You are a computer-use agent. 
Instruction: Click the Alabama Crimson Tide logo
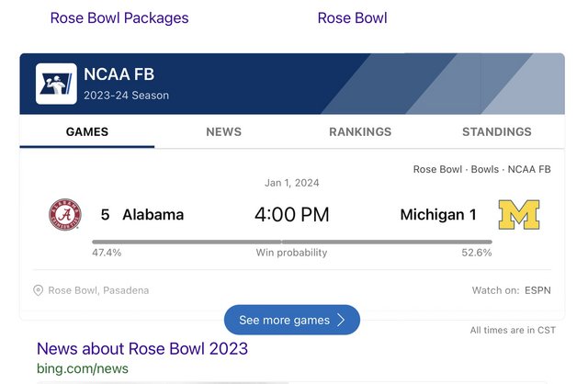coord(64,215)
